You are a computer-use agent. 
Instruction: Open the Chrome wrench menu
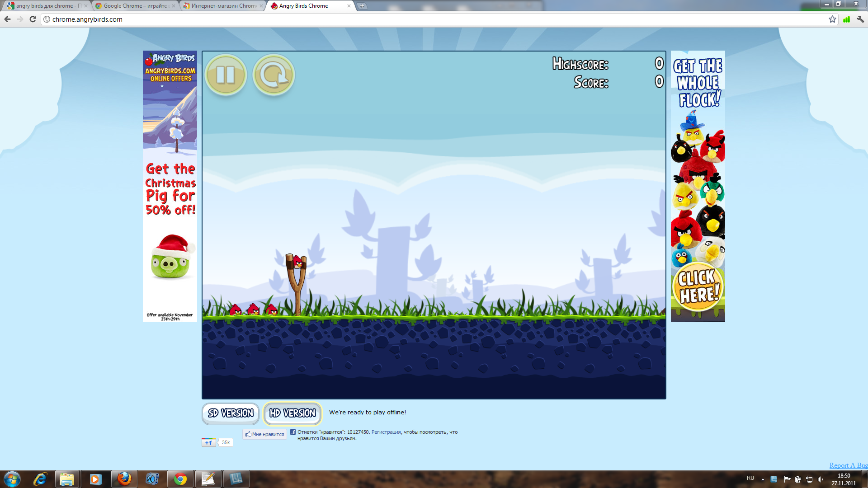[x=860, y=19]
